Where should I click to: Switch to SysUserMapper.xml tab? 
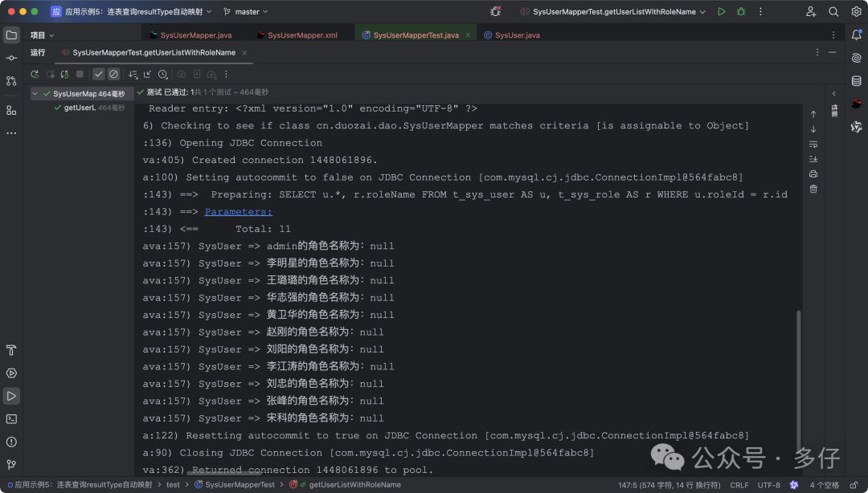pos(297,35)
